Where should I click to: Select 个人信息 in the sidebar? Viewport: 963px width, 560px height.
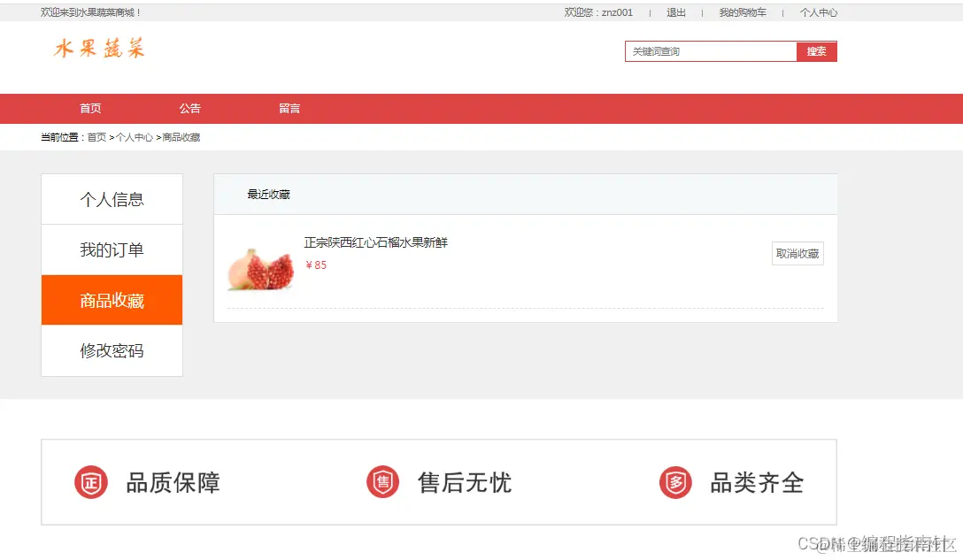click(112, 199)
